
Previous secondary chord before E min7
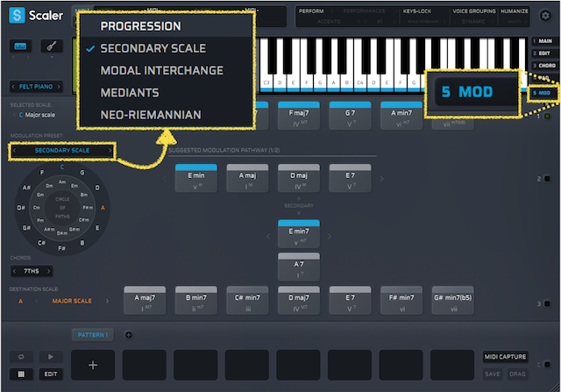268,236
